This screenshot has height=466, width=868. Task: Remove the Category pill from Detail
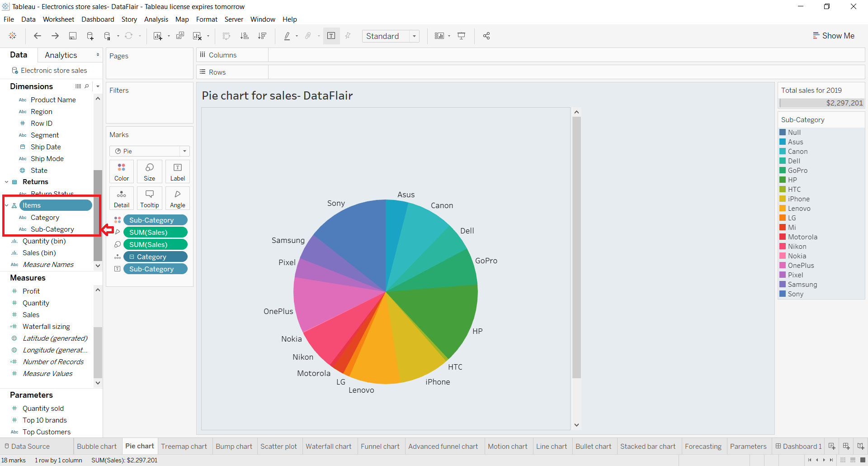pyautogui.click(x=155, y=256)
